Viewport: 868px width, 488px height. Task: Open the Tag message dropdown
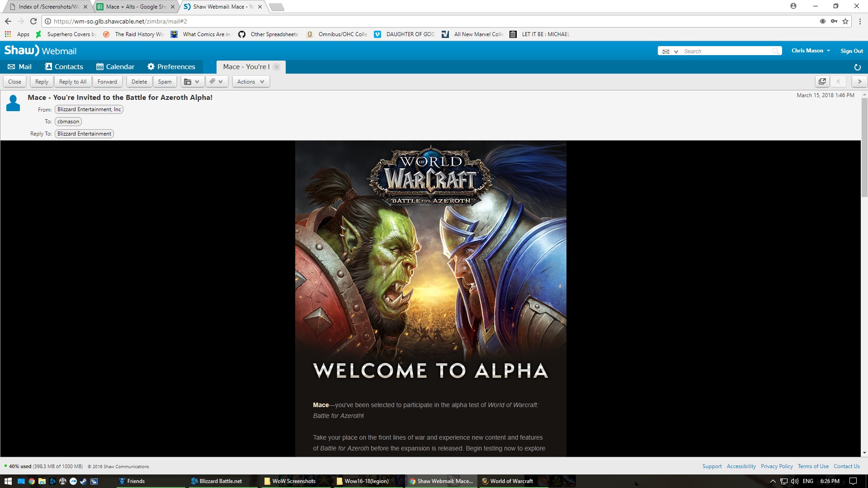216,82
